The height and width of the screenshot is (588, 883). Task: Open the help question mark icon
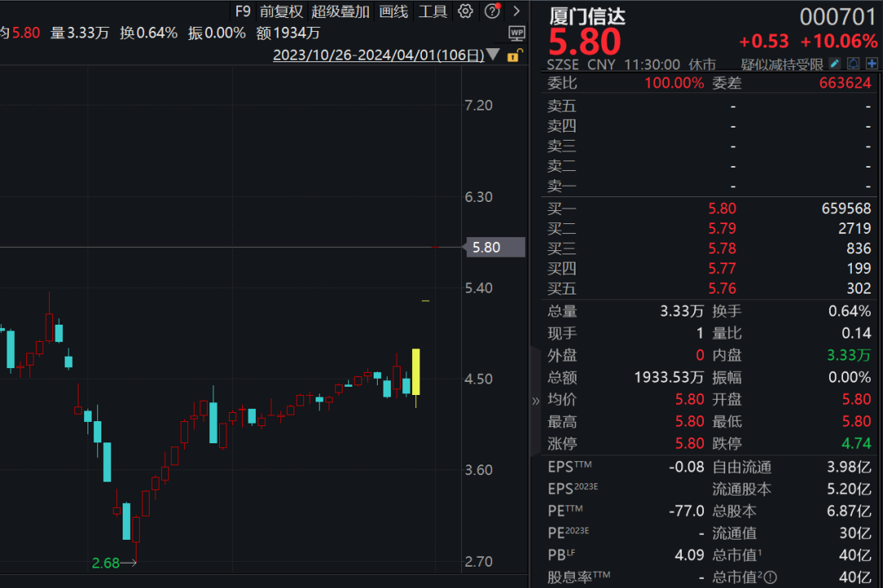[492, 11]
